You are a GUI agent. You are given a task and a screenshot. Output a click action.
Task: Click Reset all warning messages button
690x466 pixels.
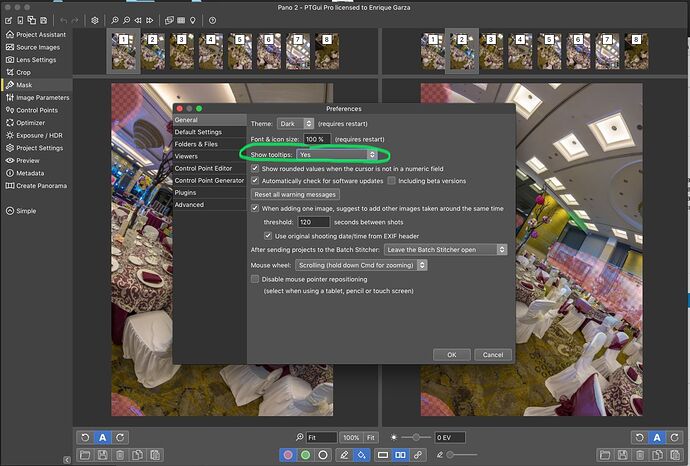(295, 194)
